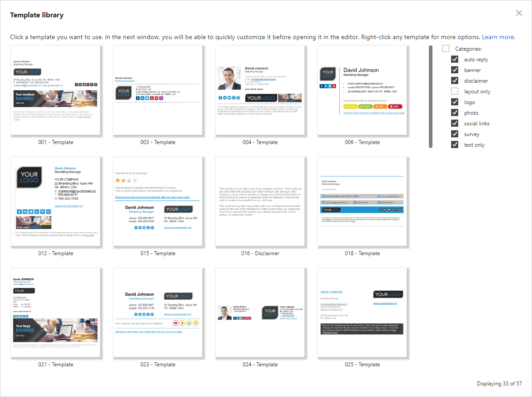Click the Facebook icon in Template 006 preview
This screenshot has height=397, width=532.
point(322,86)
